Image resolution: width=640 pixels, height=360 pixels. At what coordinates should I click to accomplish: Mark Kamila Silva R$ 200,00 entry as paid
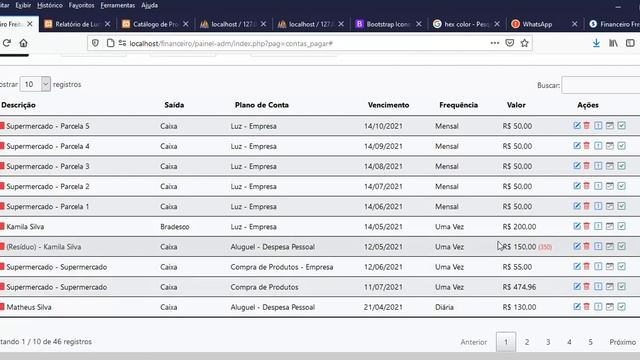(622, 226)
